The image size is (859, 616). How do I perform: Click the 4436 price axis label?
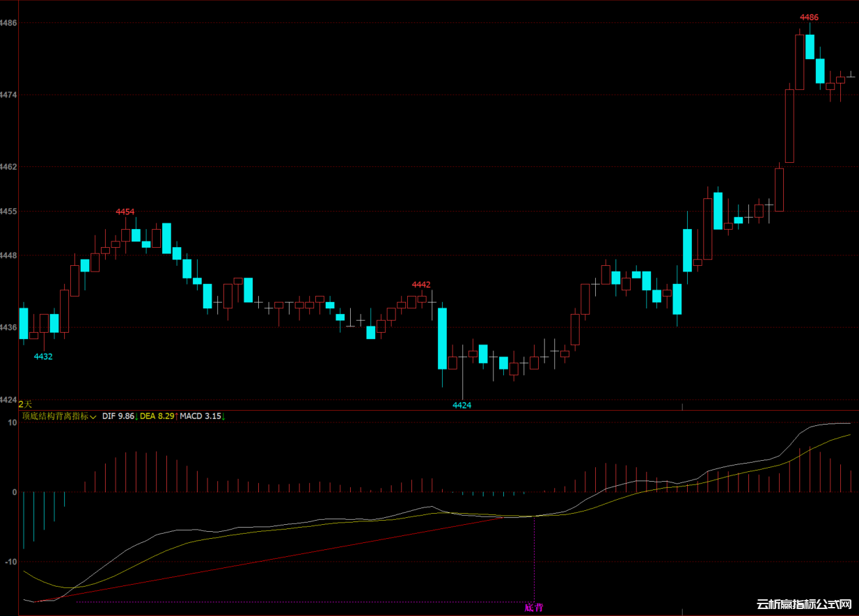(x=9, y=327)
